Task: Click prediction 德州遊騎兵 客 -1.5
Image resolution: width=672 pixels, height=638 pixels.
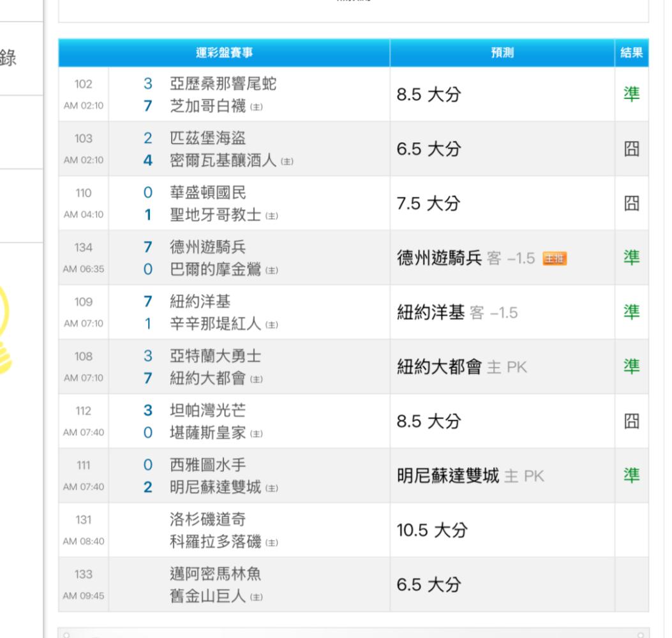Action: pyautogui.click(x=466, y=258)
